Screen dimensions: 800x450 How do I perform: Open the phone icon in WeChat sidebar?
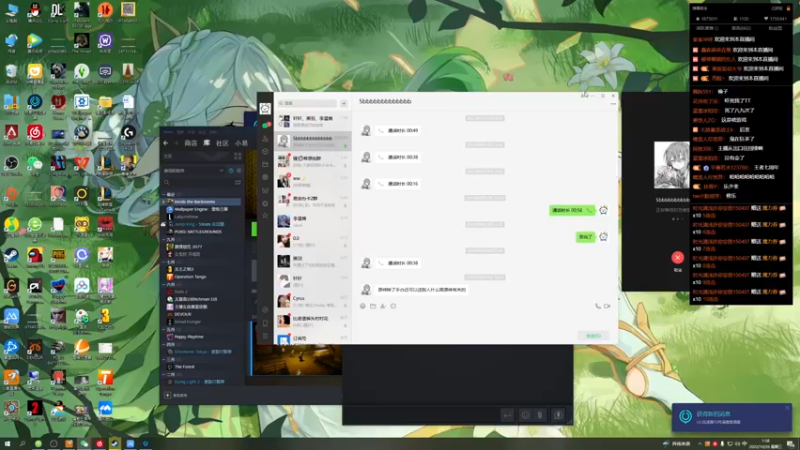(x=265, y=323)
